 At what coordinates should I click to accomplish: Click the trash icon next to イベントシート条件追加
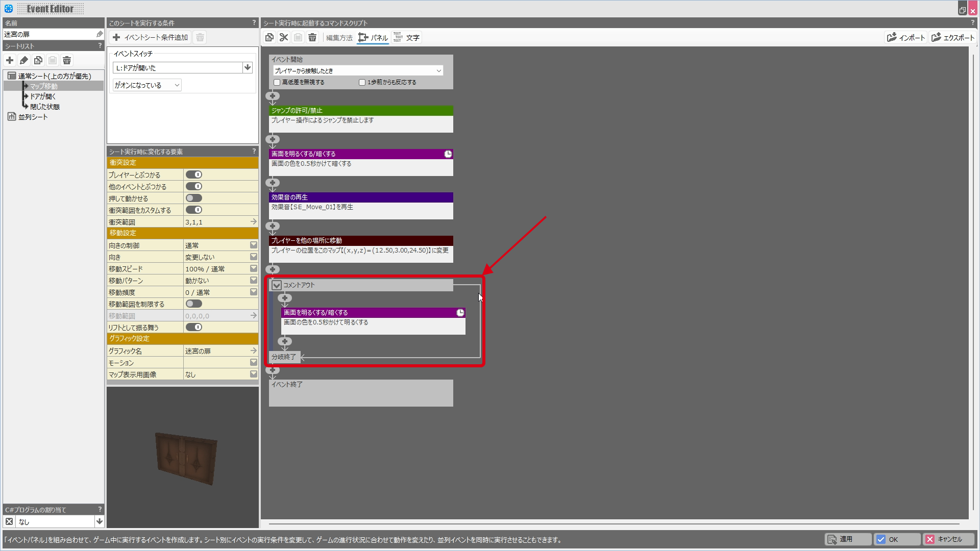coord(200,37)
